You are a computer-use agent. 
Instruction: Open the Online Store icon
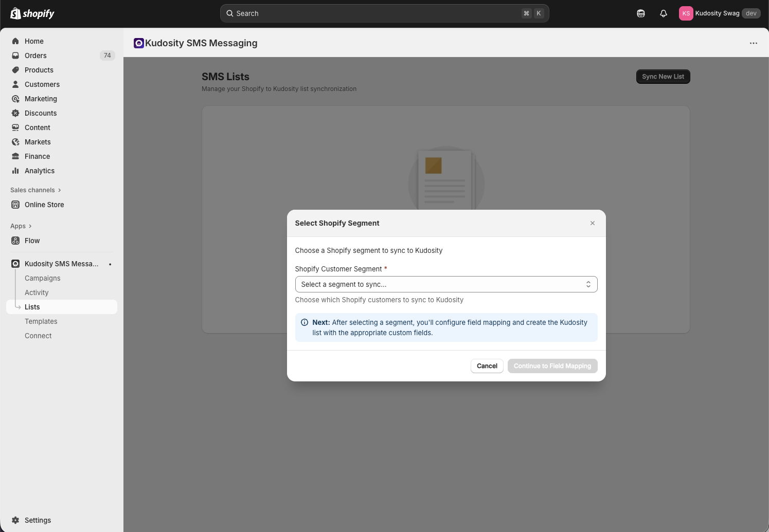coord(15,205)
